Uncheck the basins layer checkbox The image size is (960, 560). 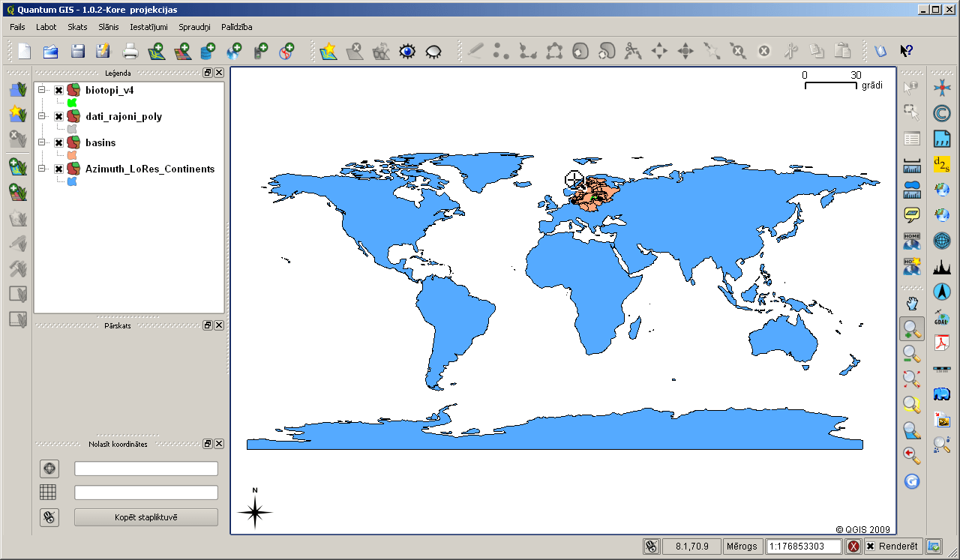click(58, 142)
